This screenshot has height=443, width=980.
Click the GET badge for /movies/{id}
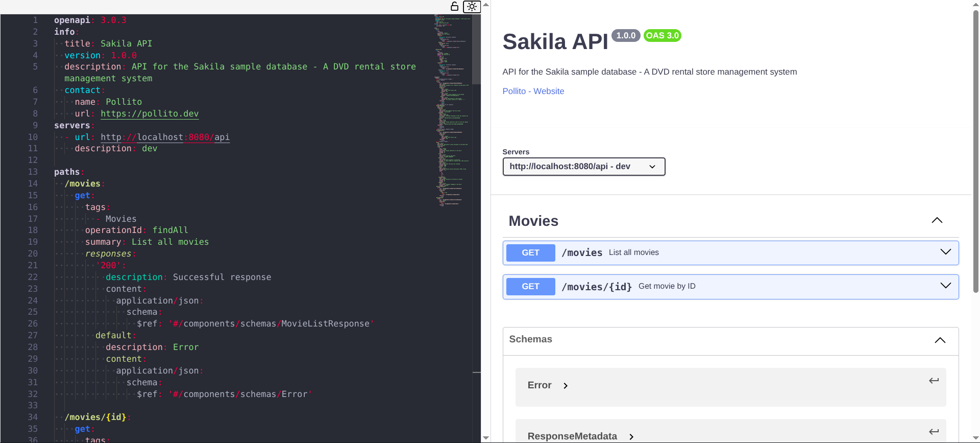pyautogui.click(x=530, y=287)
